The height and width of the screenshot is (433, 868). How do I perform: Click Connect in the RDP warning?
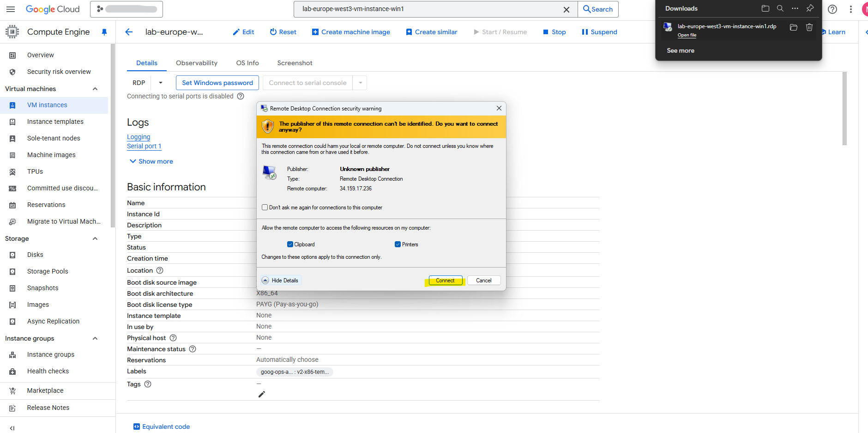click(445, 281)
